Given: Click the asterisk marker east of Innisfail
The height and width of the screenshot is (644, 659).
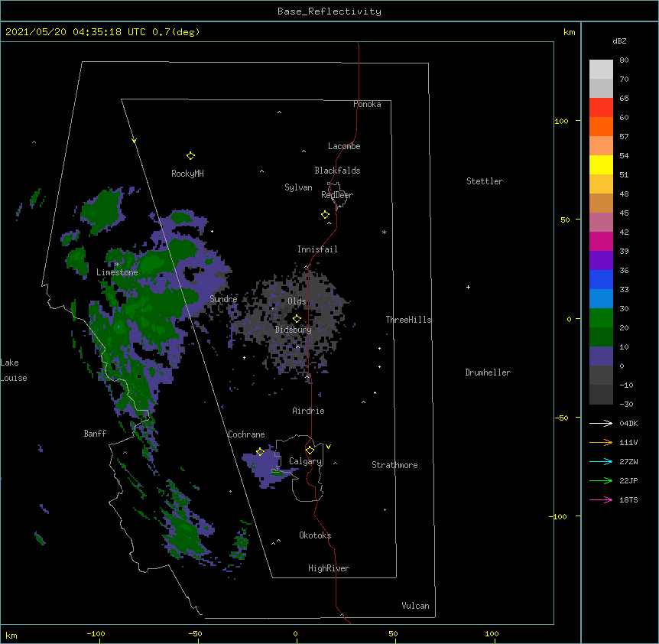Looking at the screenshot, I should click(x=384, y=232).
